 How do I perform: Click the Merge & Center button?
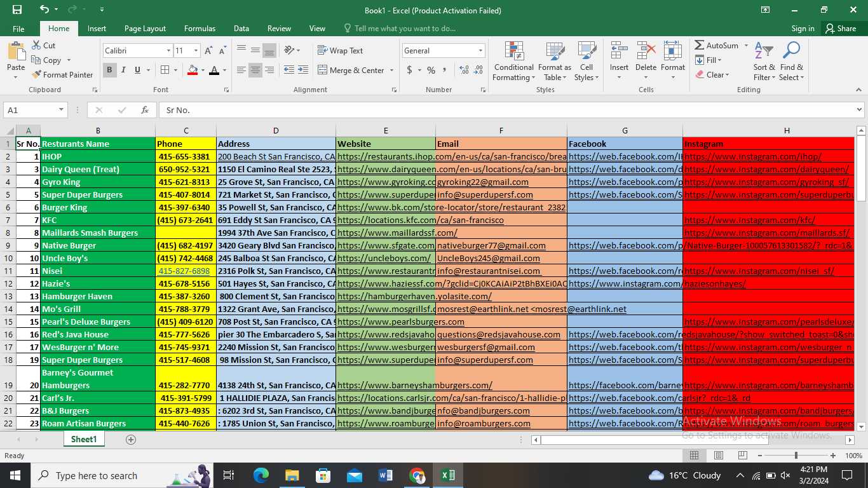(351, 71)
